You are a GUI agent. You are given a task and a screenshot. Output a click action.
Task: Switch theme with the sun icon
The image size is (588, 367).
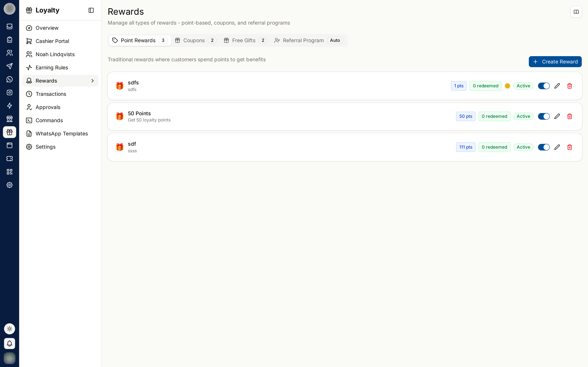click(10, 329)
